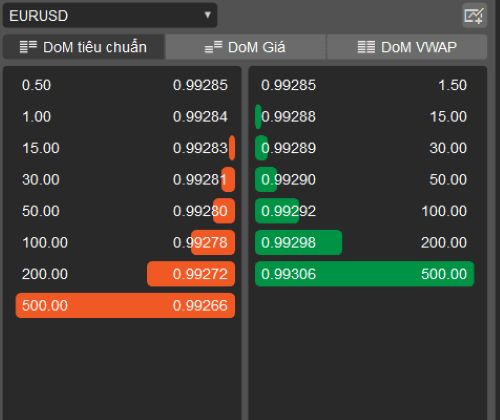This screenshot has width=500, height=420.
Task: Click the new chart icon at top right
Action: click(474, 15)
